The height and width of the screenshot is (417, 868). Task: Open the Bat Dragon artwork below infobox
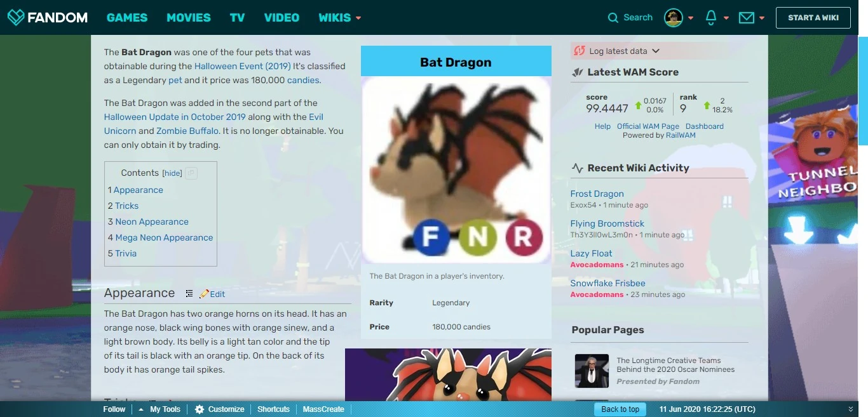click(448, 374)
